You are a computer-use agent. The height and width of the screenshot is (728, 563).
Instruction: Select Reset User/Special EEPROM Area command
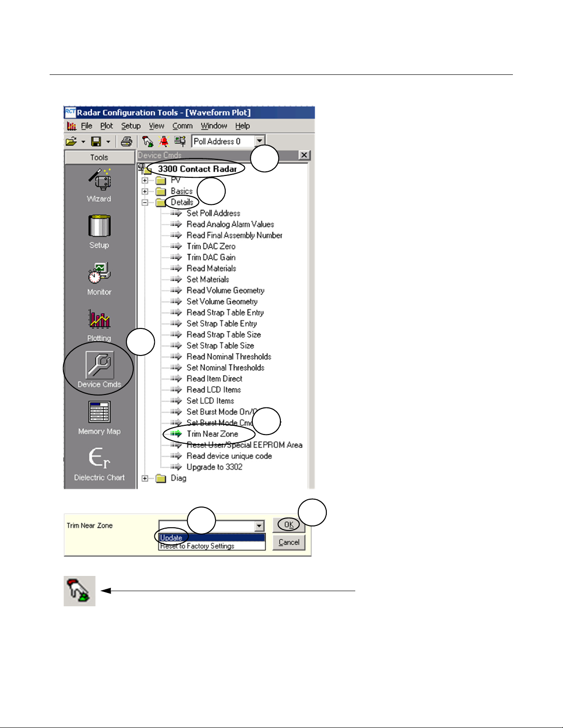(245, 445)
